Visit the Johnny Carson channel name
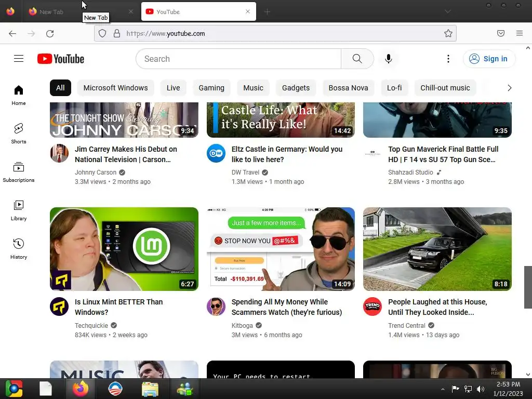Viewport: 532px width, 399px height. click(x=96, y=172)
